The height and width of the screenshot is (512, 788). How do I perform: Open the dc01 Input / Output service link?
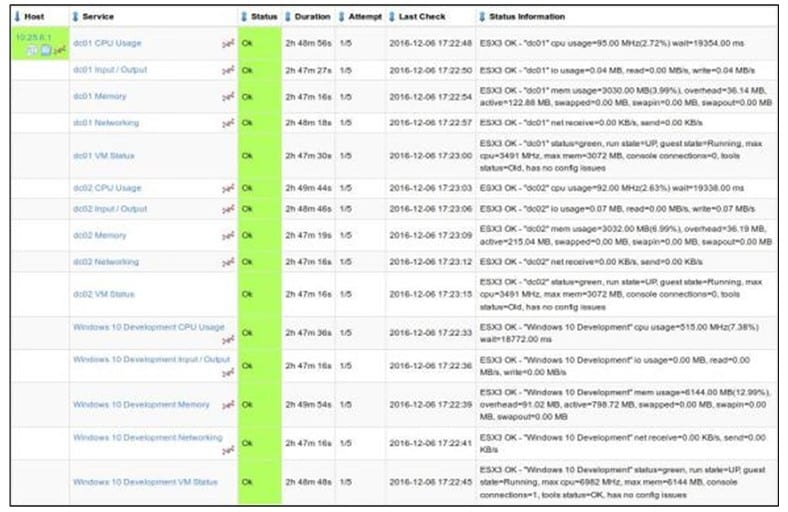(x=110, y=70)
